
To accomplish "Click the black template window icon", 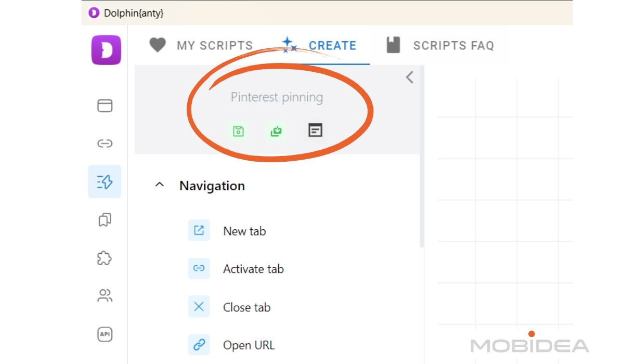I will [315, 131].
